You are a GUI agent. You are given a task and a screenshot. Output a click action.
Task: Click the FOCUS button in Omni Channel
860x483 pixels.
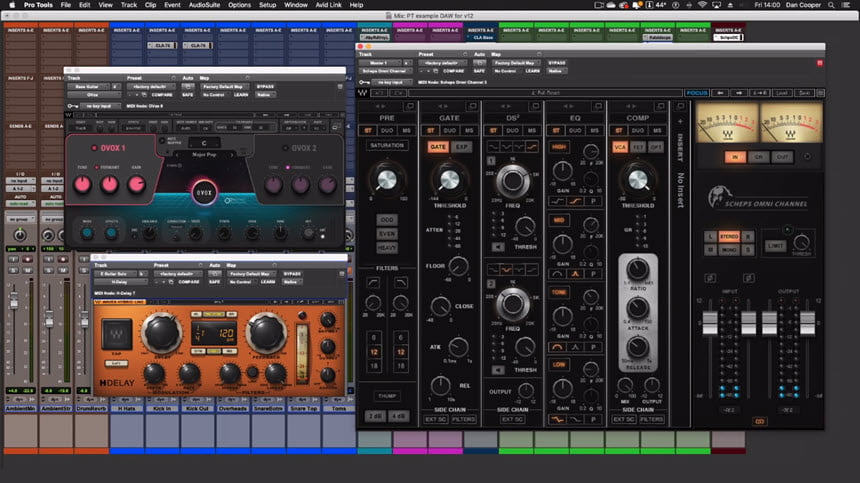pos(697,93)
